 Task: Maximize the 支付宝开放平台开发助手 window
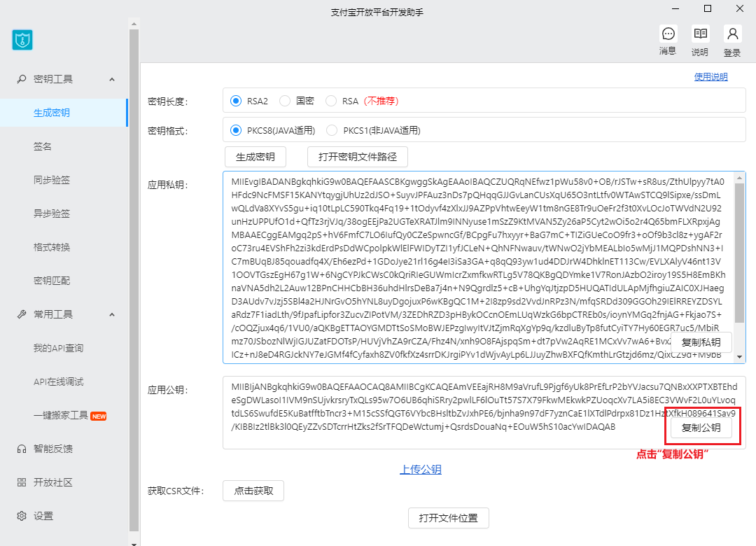(707, 8)
